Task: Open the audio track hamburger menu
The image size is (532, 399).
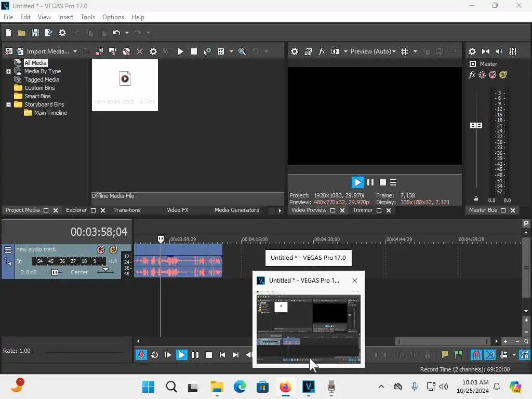Action: pos(8,250)
